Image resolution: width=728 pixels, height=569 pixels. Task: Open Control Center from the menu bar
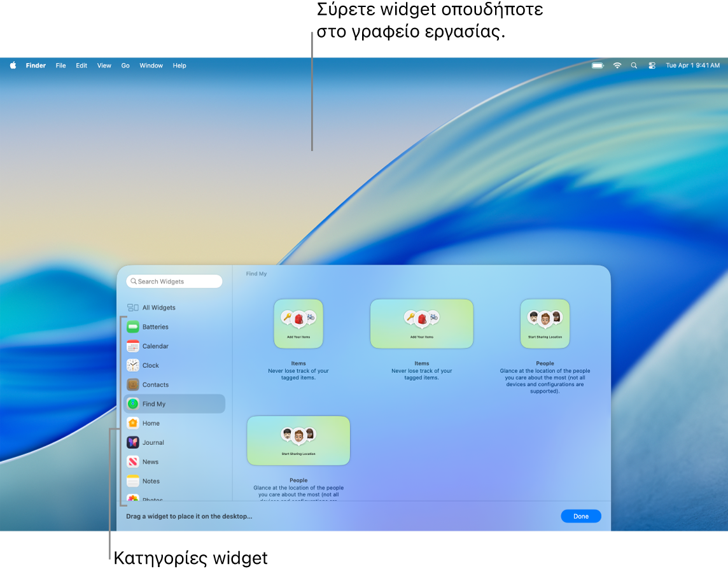pos(652,65)
